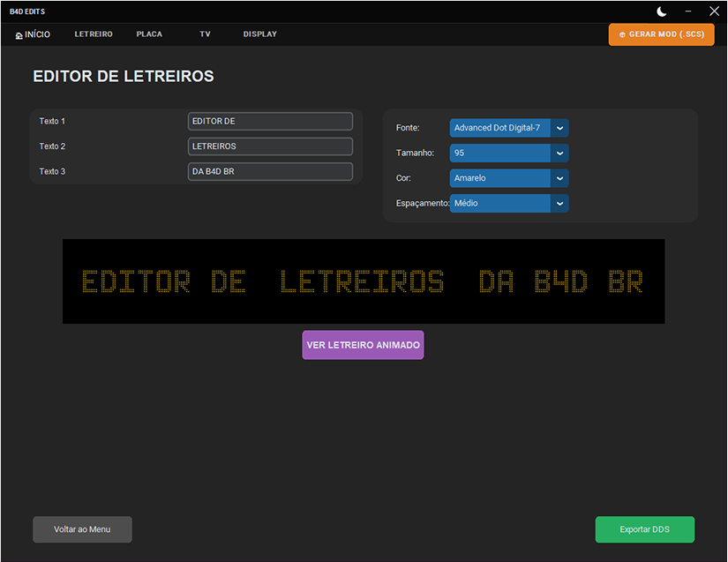
Task: Click the Texto 3 label
Action: tap(52, 171)
